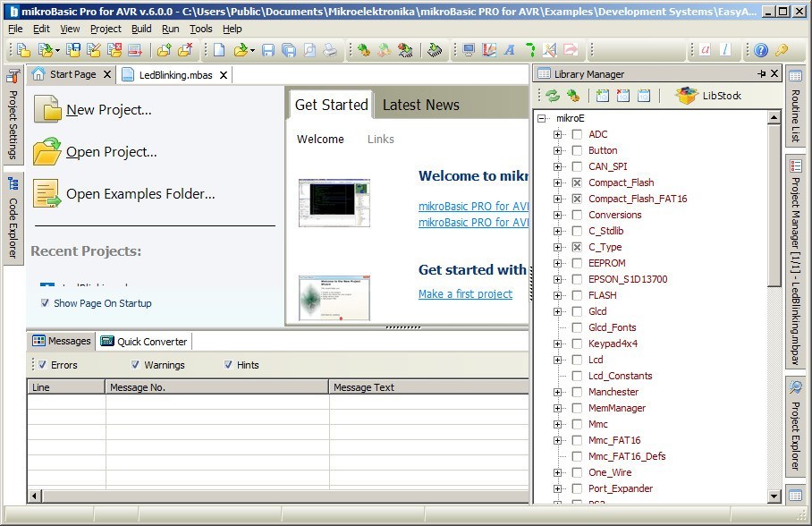Pin the Library Manager panel
This screenshot has width=812, height=526.
tap(761, 73)
